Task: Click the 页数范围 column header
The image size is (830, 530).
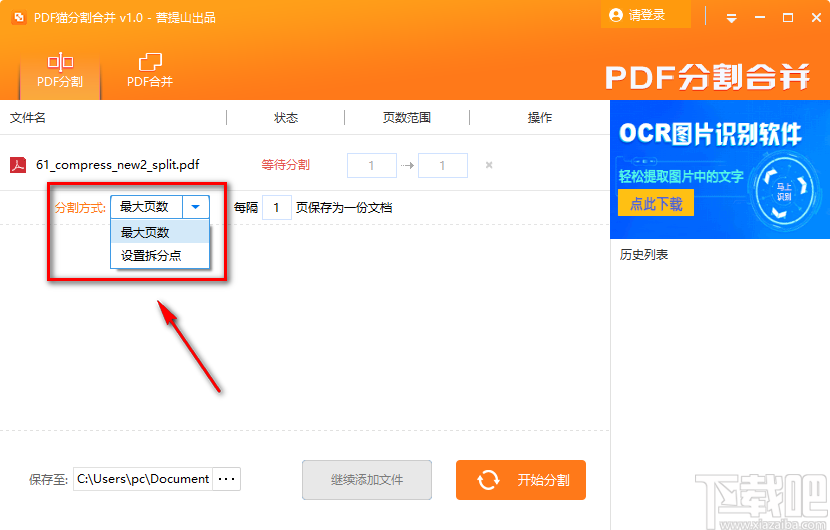Action: (x=407, y=118)
